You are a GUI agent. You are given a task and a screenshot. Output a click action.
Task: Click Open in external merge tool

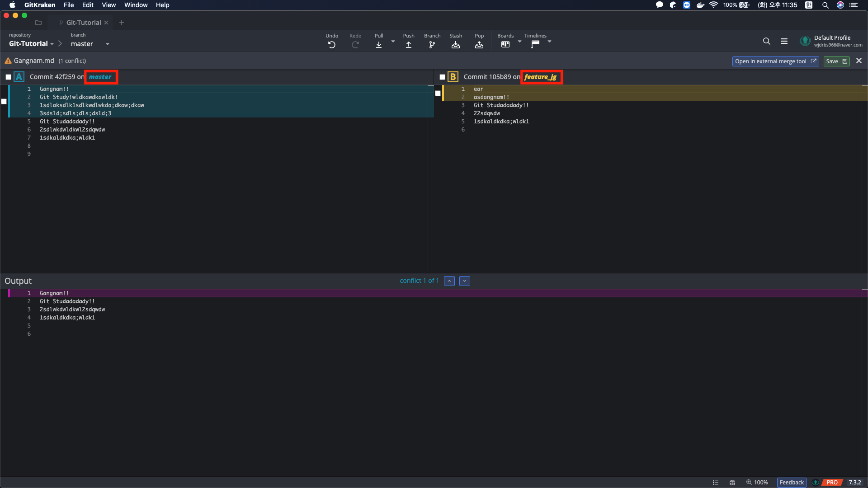[x=775, y=61]
